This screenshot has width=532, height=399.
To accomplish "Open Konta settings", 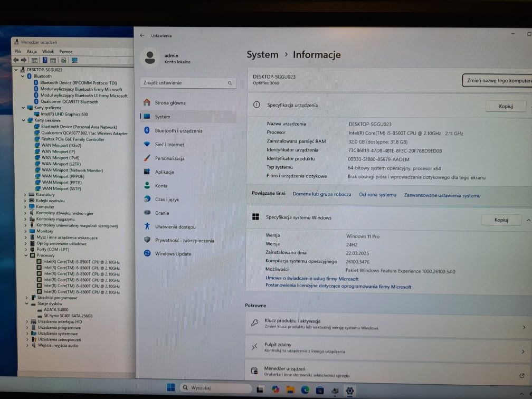I will [x=188, y=186].
